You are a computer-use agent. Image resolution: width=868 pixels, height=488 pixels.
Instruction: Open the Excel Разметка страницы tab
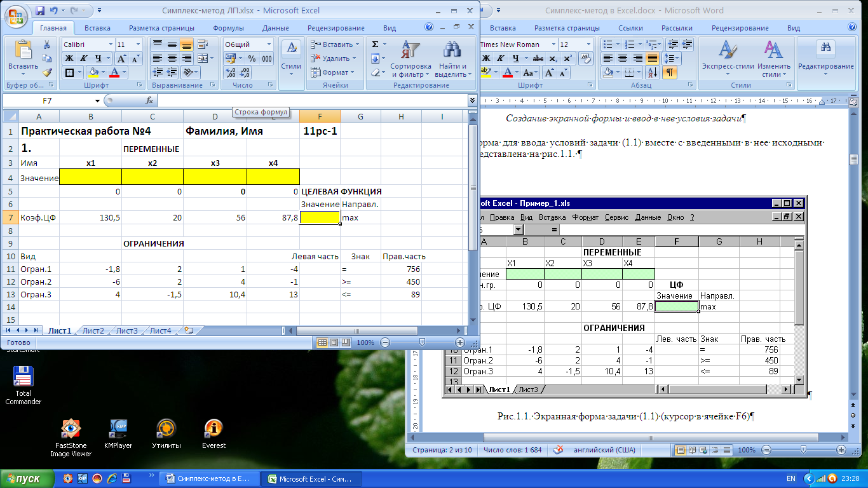pyautogui.click(x=161, y=28)
